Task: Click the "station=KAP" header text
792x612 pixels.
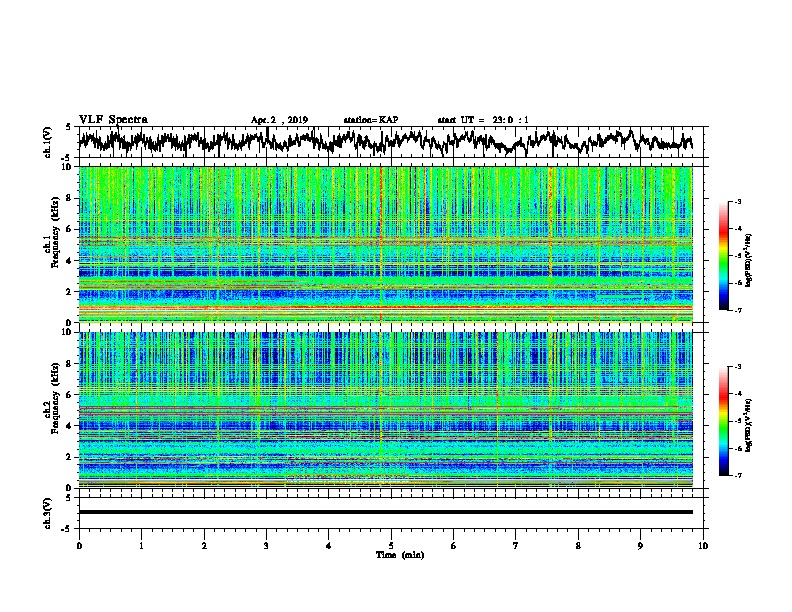Action: tap(371, 120)
